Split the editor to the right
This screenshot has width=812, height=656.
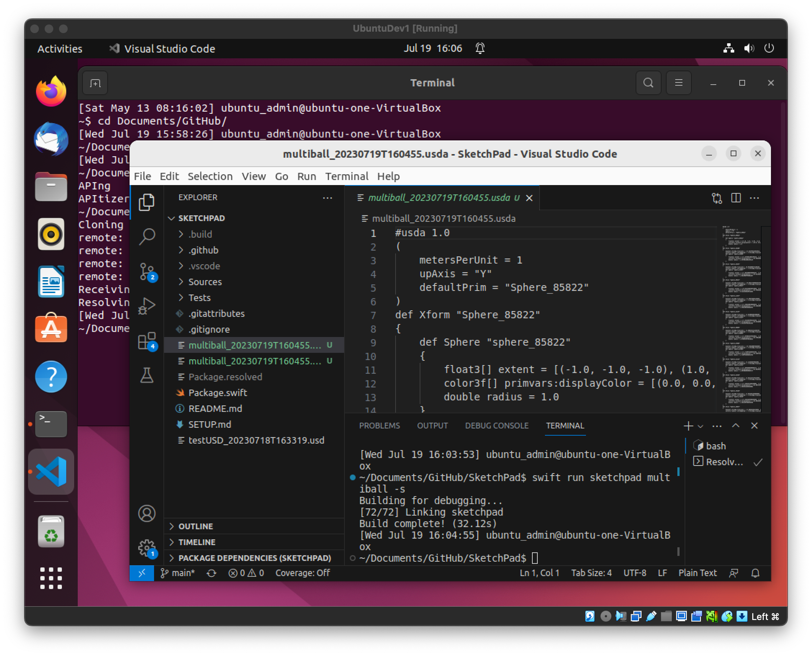coord(736,198)
